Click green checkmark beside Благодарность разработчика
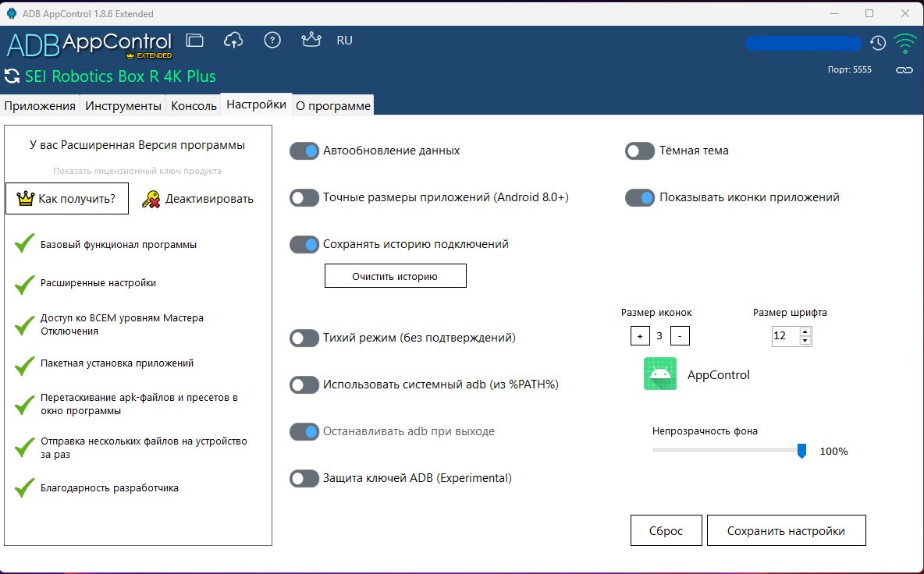The height and width of the screenshot is (574, 924). [x=24, y=487]
